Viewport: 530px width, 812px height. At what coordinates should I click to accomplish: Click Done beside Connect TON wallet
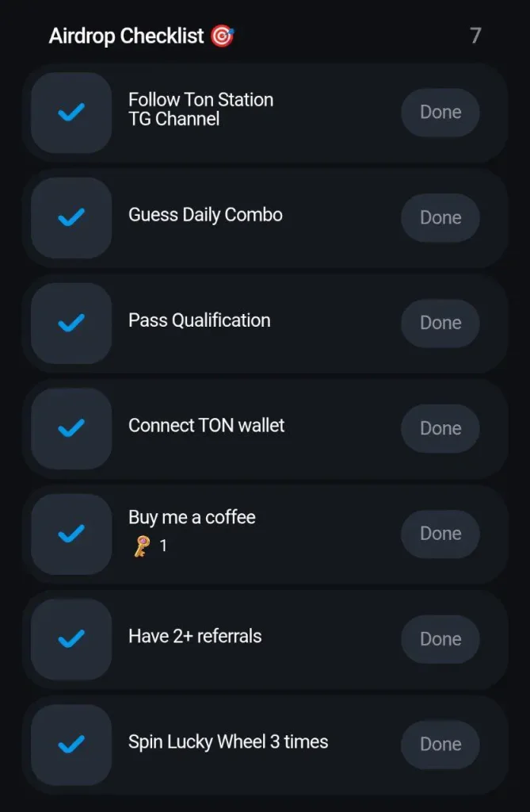coord(440,428)
